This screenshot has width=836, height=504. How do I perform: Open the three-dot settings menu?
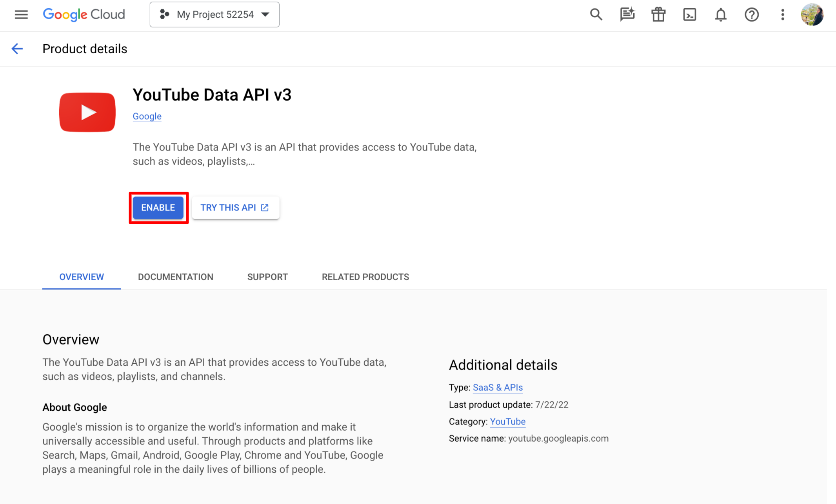click(x=782, y=15)
